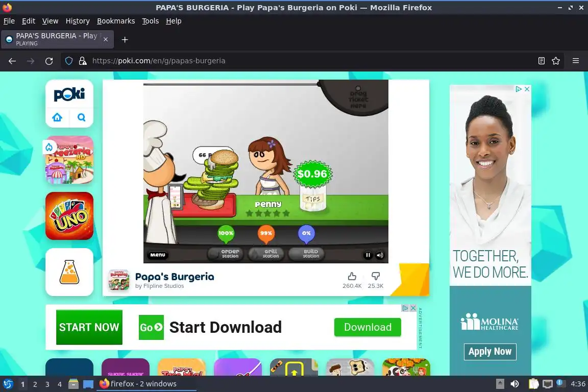
Task: Open the UNO game thumbnail
Action: click(x=69, y=216)
